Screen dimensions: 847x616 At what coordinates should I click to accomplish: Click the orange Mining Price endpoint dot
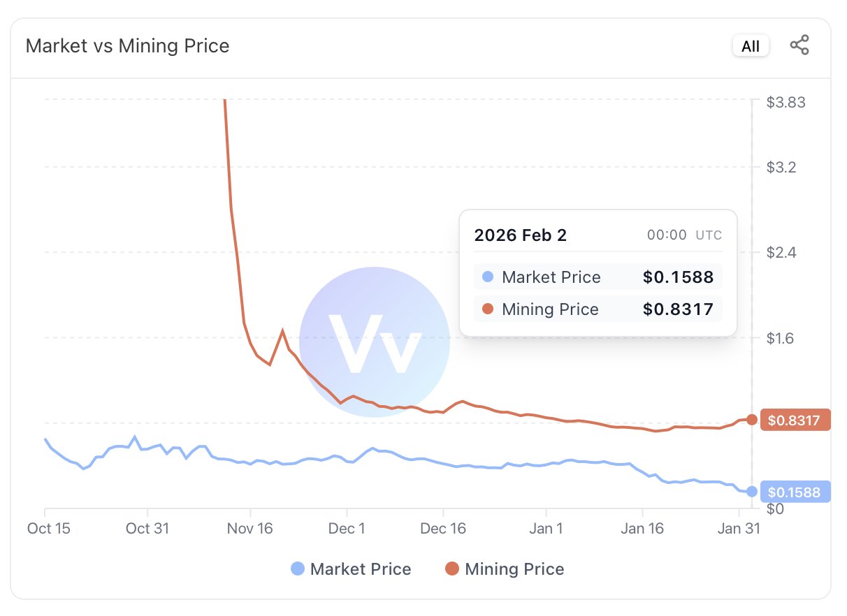(752, 420)
